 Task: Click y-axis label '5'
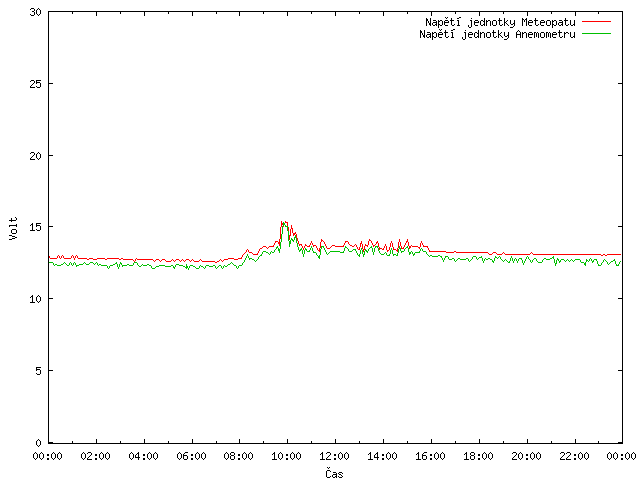click(x=38, y=371)
